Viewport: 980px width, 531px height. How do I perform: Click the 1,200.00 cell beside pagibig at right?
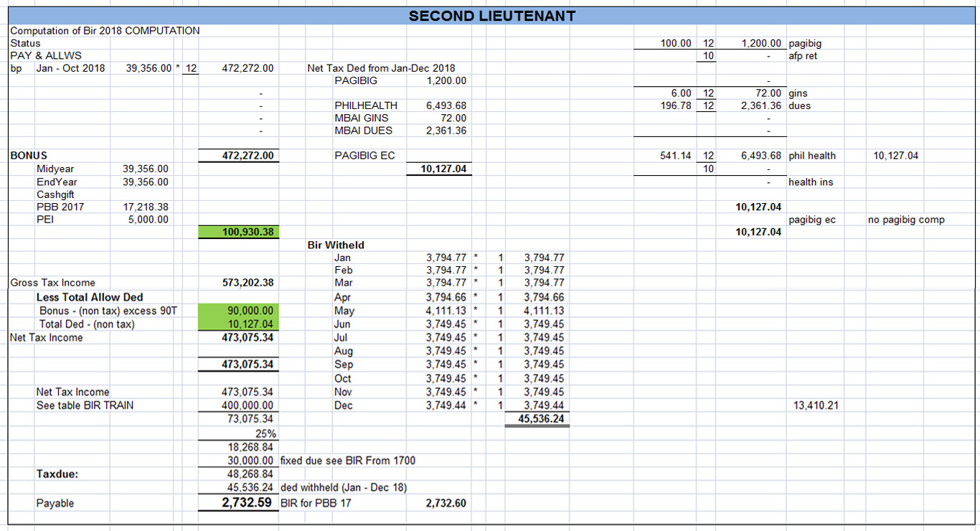tap(761, 43)
